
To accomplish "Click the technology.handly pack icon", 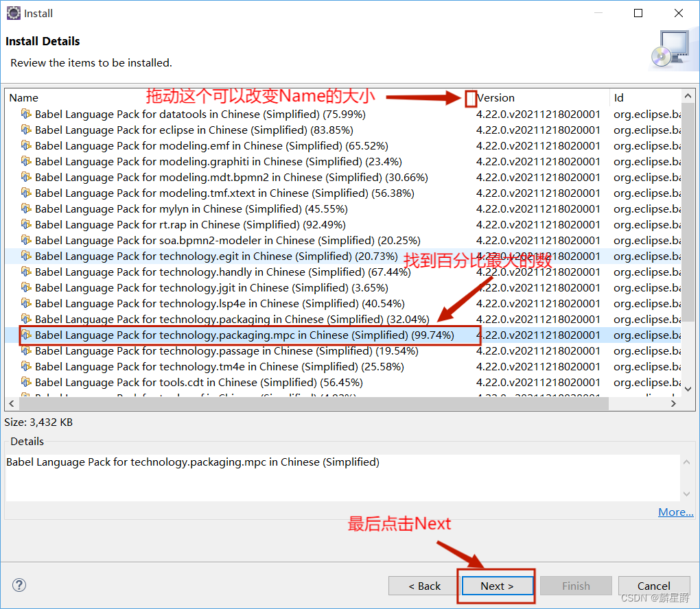I will click(26, 272).
